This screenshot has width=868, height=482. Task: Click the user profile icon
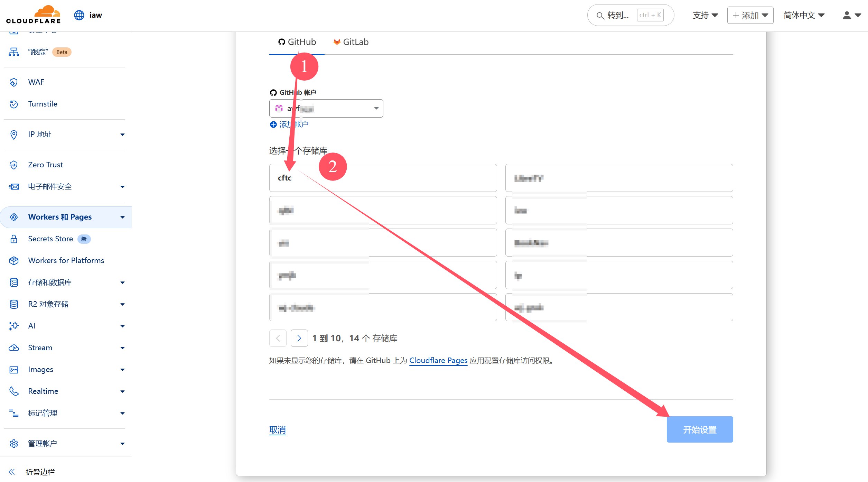coord(847,15)
